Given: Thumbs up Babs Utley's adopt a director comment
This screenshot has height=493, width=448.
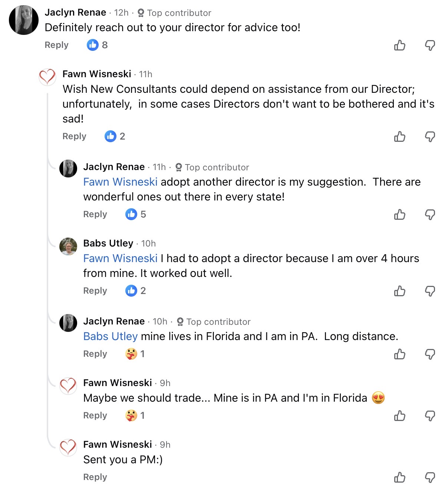Looking at the screenshot, I should [x=399, y=291].
